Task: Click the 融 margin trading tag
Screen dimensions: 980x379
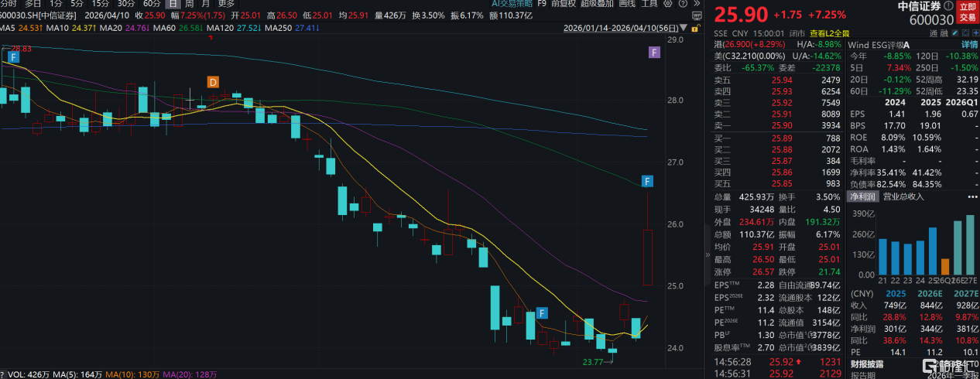Action: point(946,33)
